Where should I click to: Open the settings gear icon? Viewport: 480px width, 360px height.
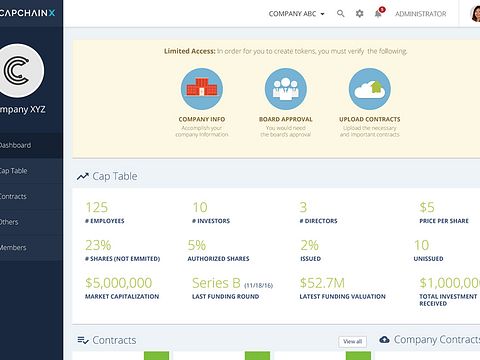click(x=359, y=14)
